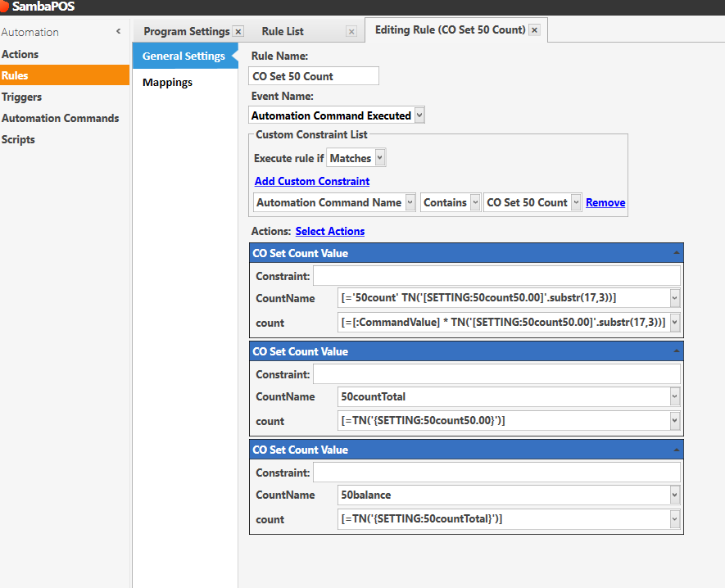This screenshot has height=588, width=725.
Task: Open the Event Name dropdown
Action: coord(419,115)
